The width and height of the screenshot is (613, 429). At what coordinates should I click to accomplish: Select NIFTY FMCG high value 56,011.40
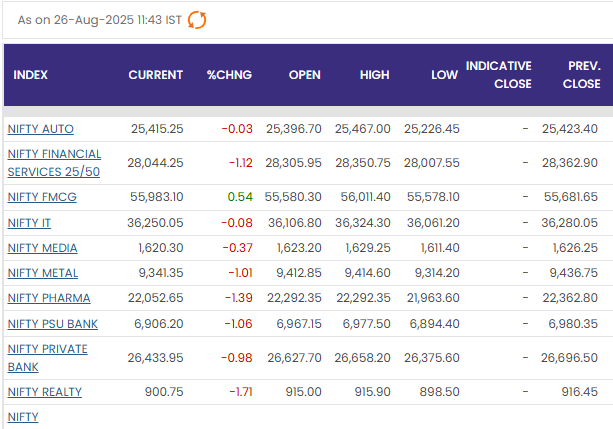(x=366, y=197)
